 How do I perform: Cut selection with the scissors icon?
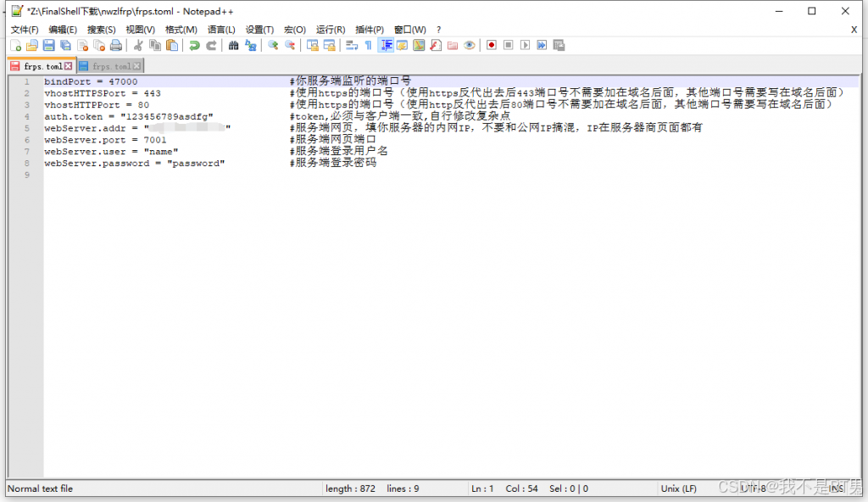point(138,46)
